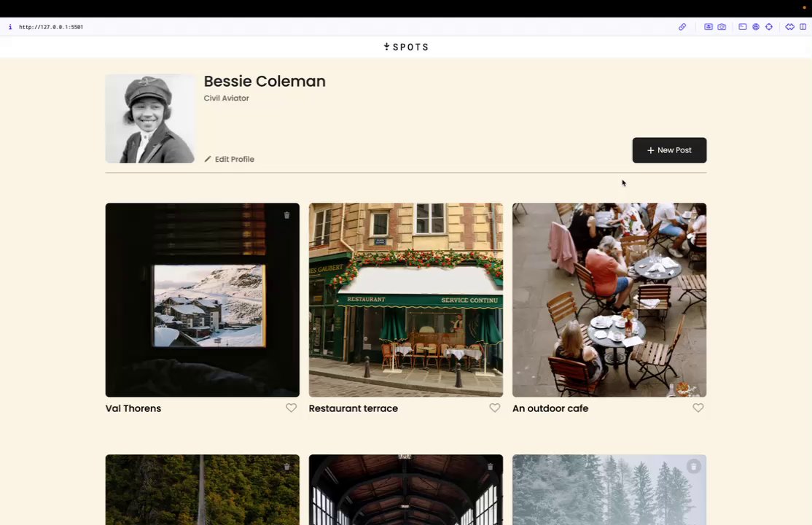Click the Restaurant terrace card title
The image size is (812, 525).
[x=354, y=408]
